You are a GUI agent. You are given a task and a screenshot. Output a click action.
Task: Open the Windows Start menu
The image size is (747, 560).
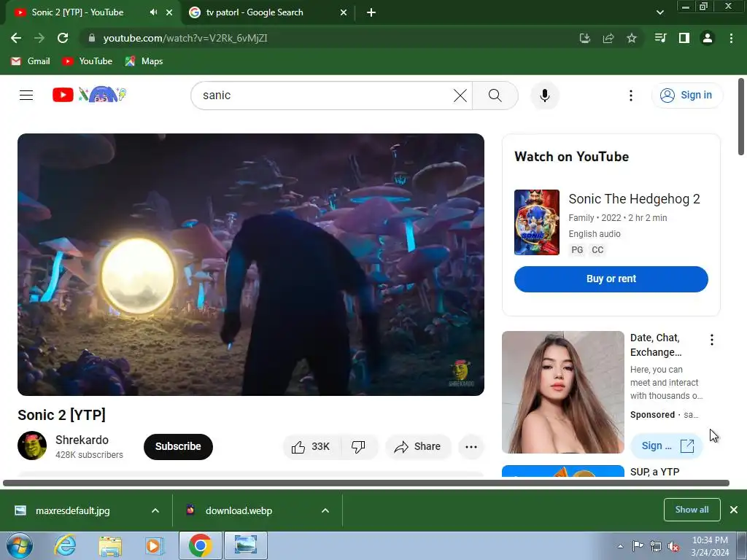tap(20, 545)
